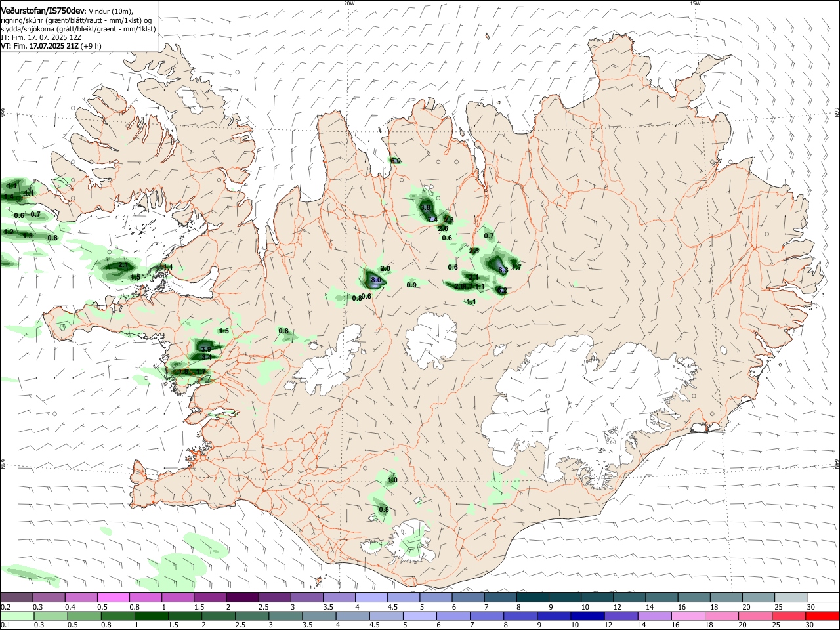Pick the pale green 0.1 swatch in lower legend

(x=17, y=616)
